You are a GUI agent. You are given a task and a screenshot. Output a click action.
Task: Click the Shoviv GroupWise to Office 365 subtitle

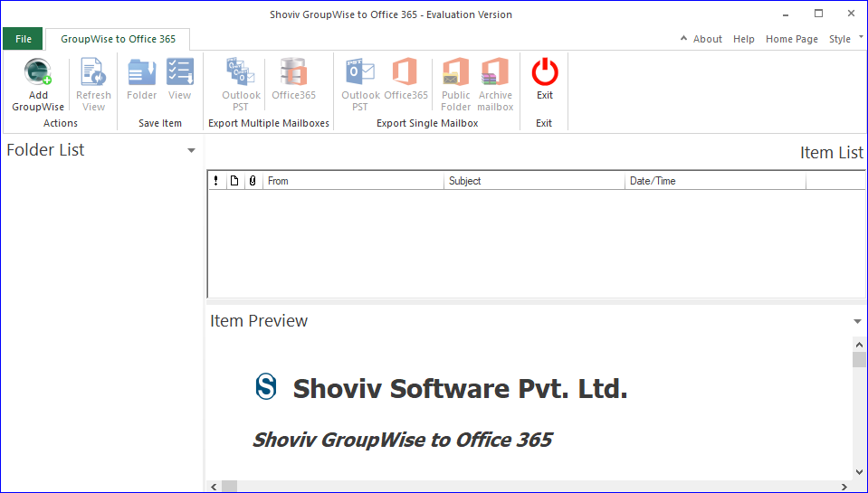click(x=402, y=440)
